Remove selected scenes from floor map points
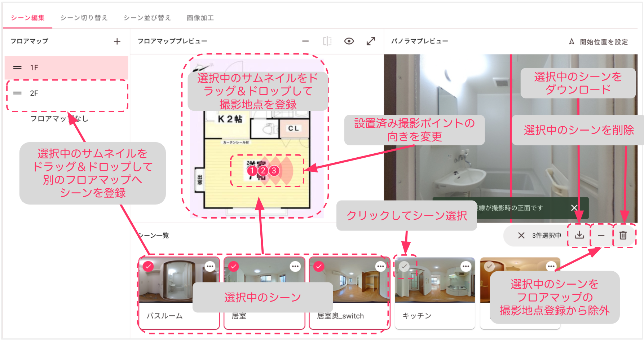The width and height of the screenshot is (644, 342). click(601, 236)
